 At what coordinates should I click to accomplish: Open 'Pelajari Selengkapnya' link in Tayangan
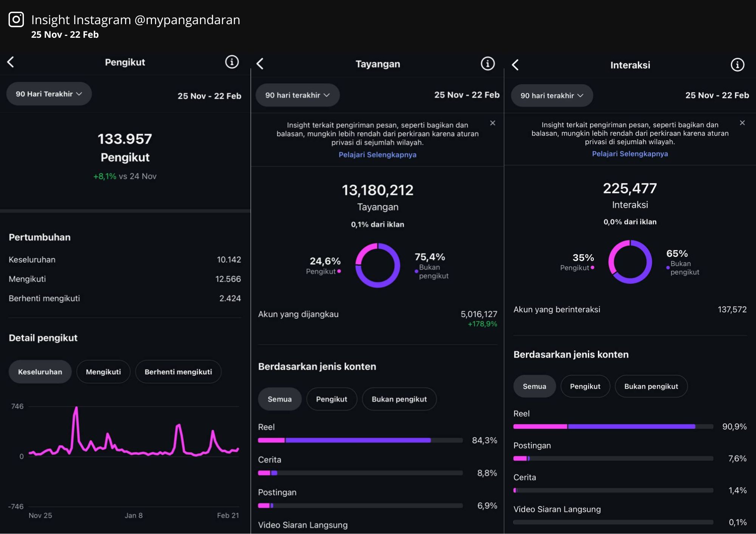378,155
